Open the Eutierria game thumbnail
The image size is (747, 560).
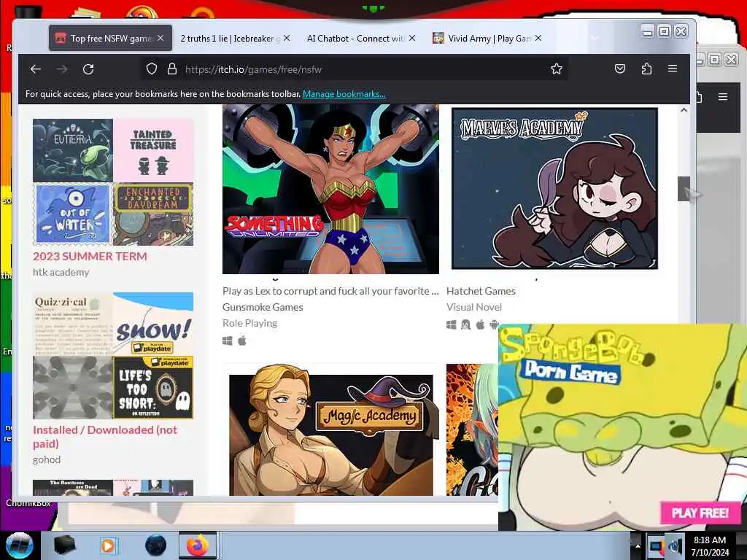[x=73, y=150]
